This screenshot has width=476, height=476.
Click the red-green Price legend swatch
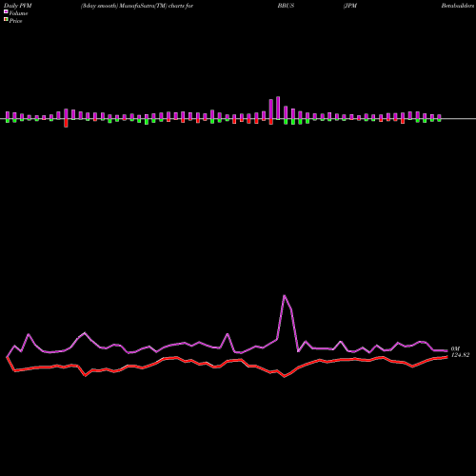6,19
